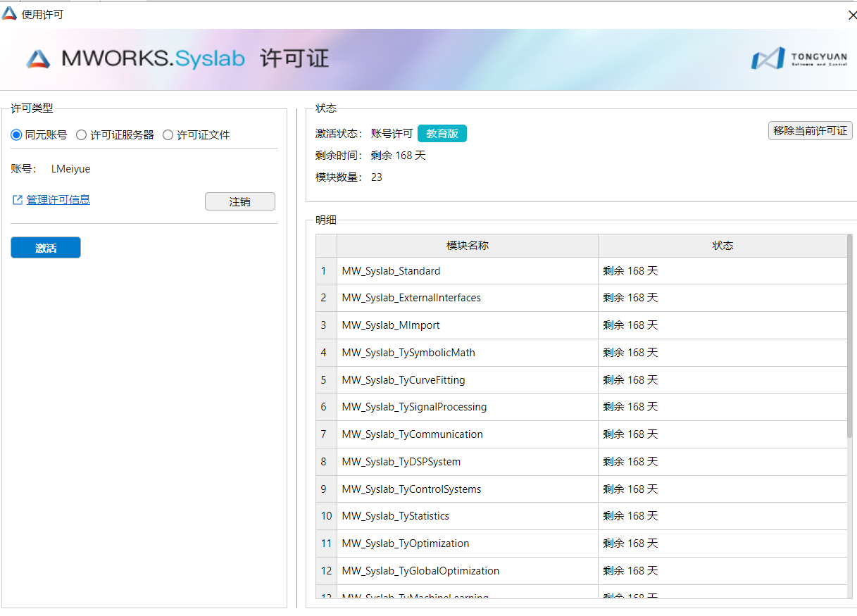Click row number 9 header cell

click(x=326, y=489)
